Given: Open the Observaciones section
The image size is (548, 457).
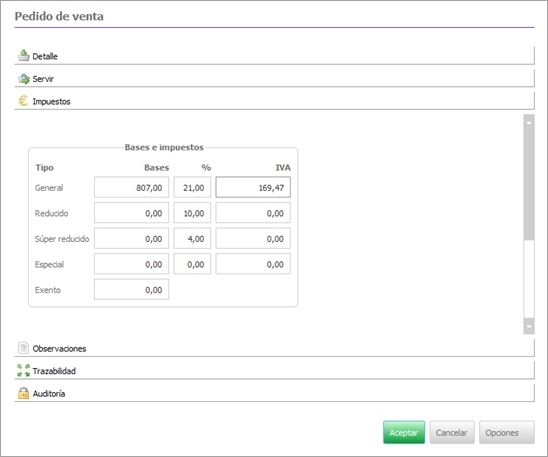Looking at the screenshot, I should point(274,348).
